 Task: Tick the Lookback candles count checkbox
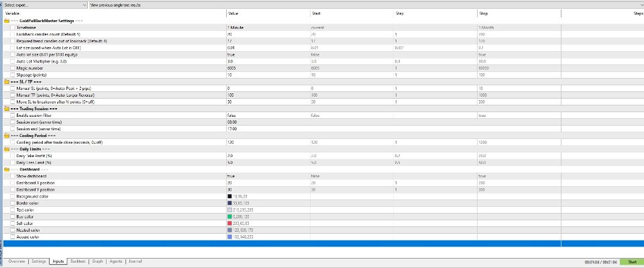(x=13, y=34)
